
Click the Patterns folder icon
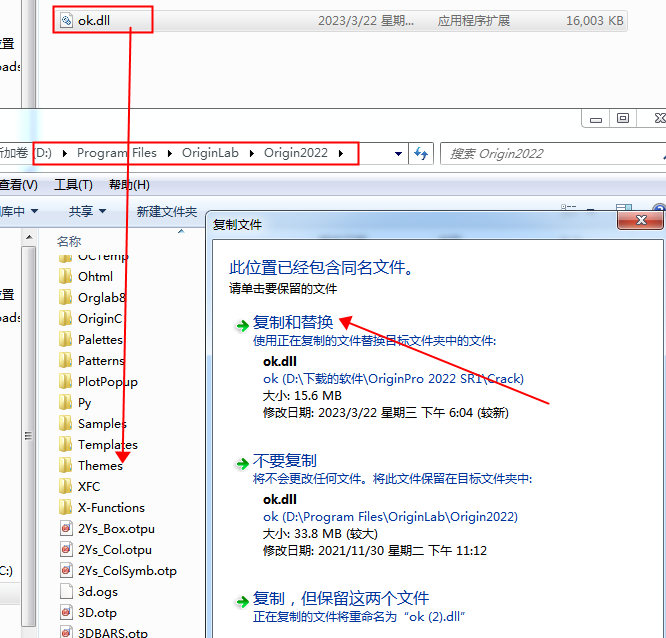point(65,361)
